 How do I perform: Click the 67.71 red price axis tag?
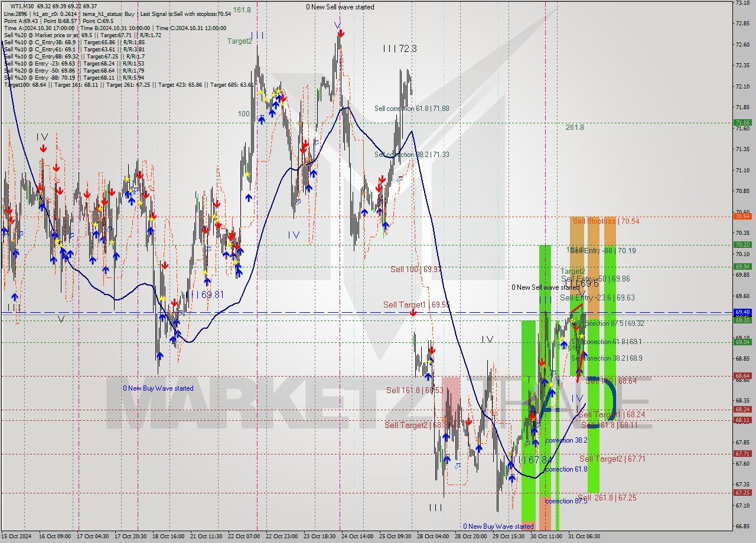click(742, 453)
